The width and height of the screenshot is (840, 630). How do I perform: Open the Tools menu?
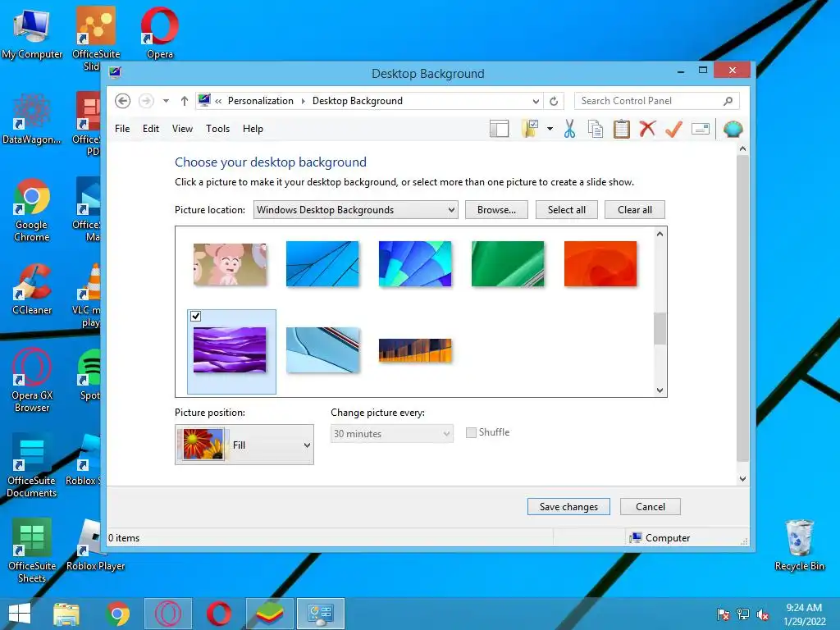[x=217, y=129]
